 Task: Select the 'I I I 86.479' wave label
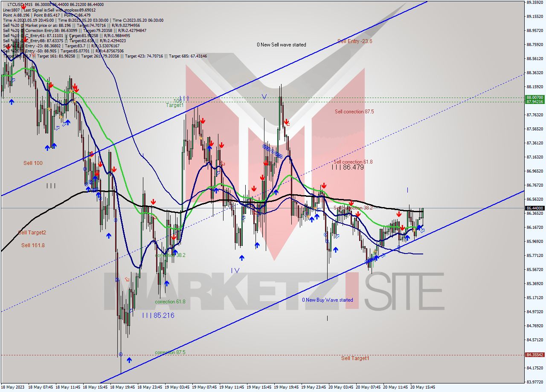(x=348, y=167)
